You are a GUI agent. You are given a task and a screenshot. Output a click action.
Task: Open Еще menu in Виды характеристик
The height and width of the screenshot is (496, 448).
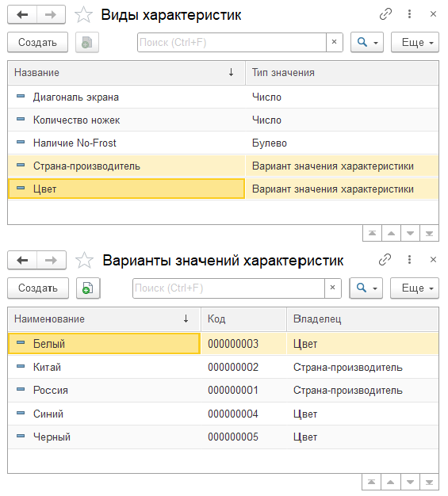click(x=415, y=42)
